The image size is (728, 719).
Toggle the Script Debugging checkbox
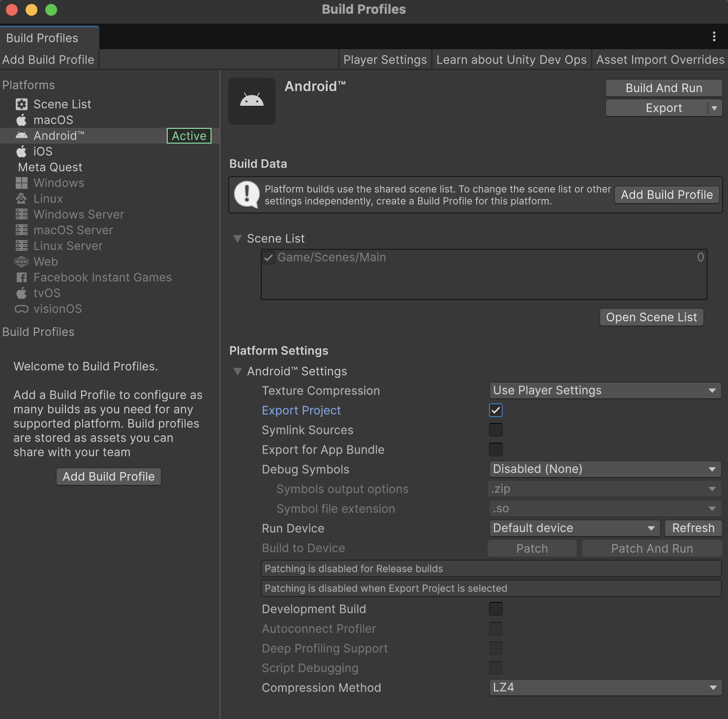[496, 668]
